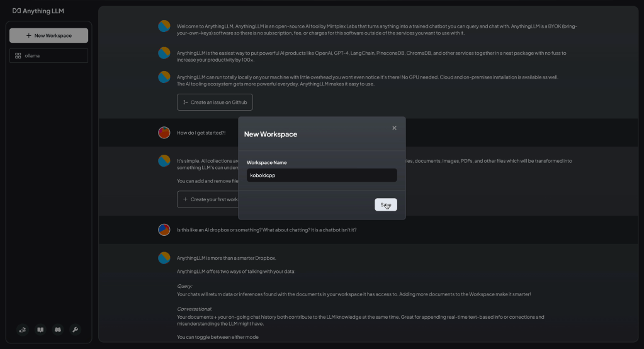
Task: Open the Discord community icon
Action: point(58,330)
